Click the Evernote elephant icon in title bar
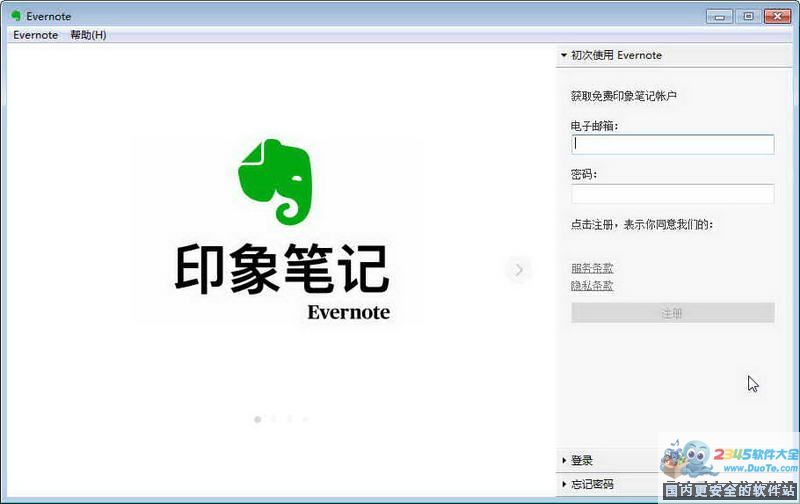Screen dimensions: 800x504 click(x=16, y=16)
